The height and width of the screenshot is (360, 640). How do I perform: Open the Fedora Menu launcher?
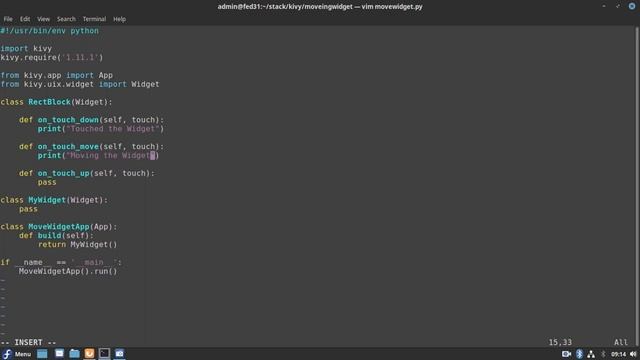click(16, 354)
